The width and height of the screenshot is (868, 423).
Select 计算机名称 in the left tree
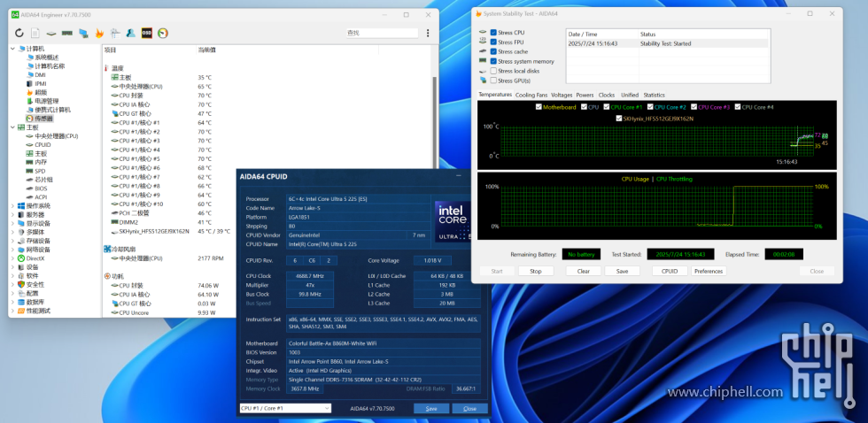[x=45, y=65]
